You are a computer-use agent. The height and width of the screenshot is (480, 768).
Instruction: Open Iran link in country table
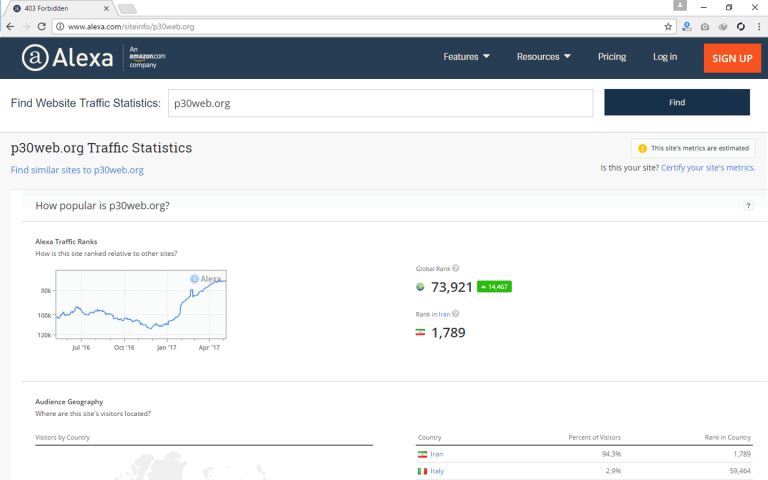(436, 455)
